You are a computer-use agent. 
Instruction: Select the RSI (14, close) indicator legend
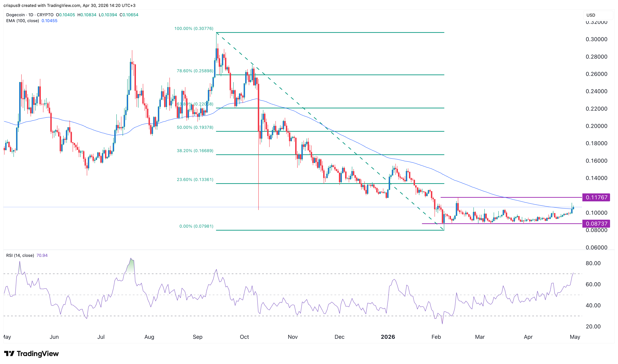[x=20, y=255]
